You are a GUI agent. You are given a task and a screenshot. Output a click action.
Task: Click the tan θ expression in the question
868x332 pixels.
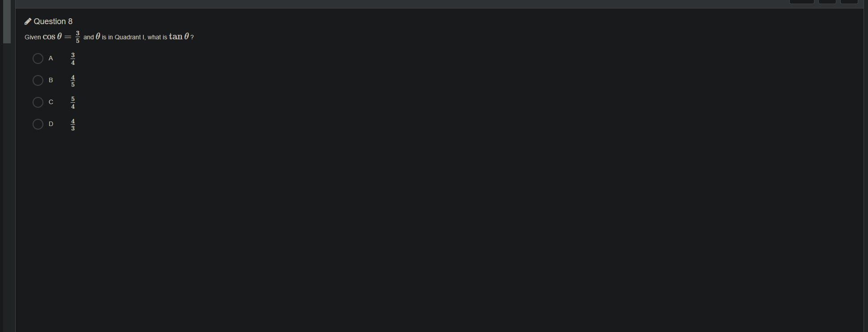pos(179,37)
